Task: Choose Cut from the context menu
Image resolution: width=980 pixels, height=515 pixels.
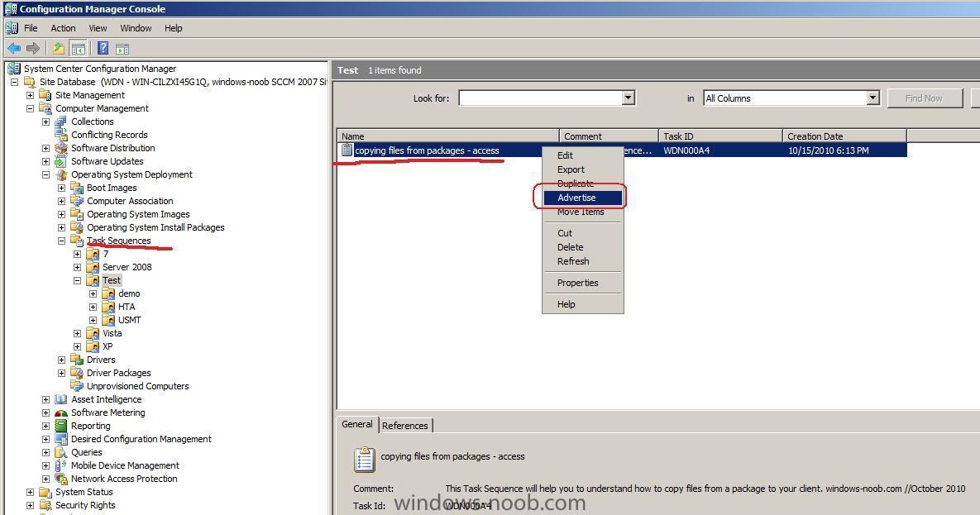Action: pos(582,233)
